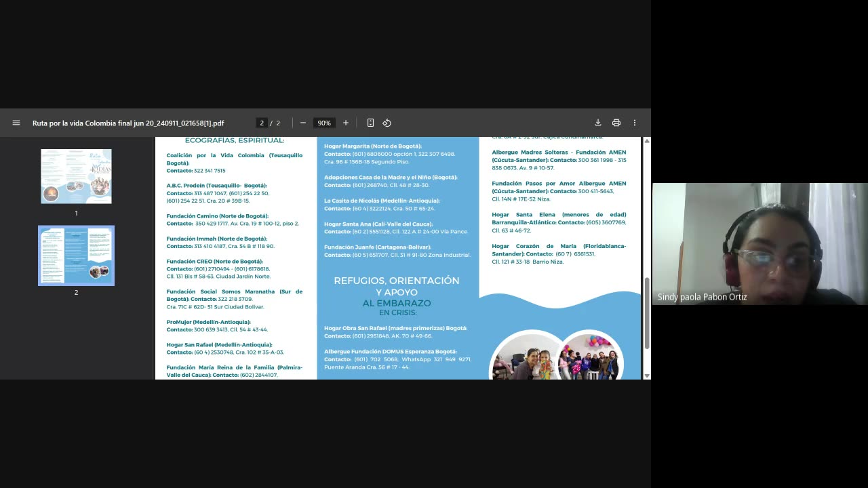Click the fit to page icon
The image size is (868, 488).
point(370,123)
